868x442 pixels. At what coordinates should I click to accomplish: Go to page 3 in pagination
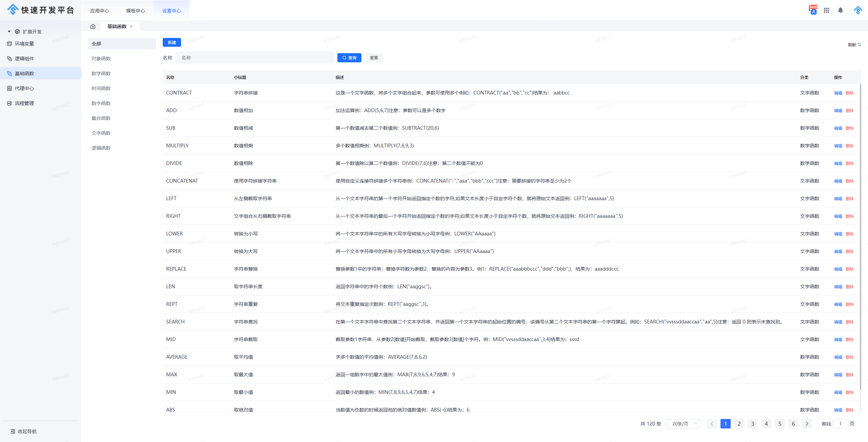[752, 424]
